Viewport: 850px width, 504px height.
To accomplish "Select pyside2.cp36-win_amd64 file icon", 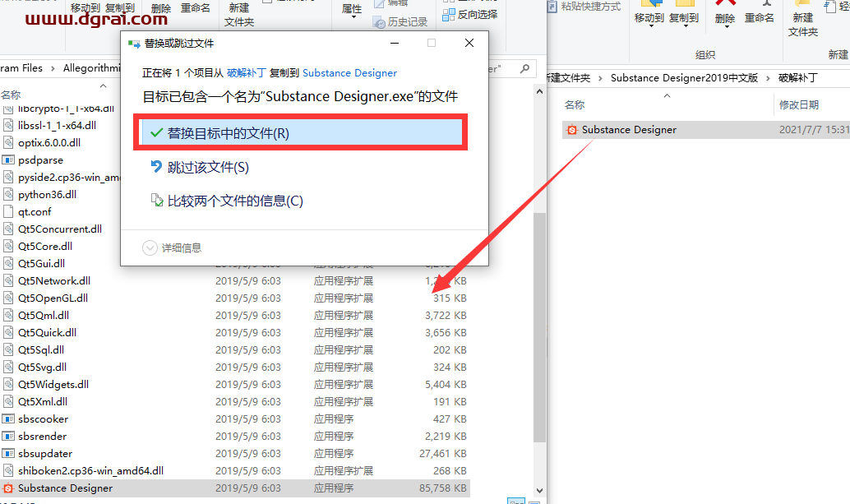I will tap(8, 177).
